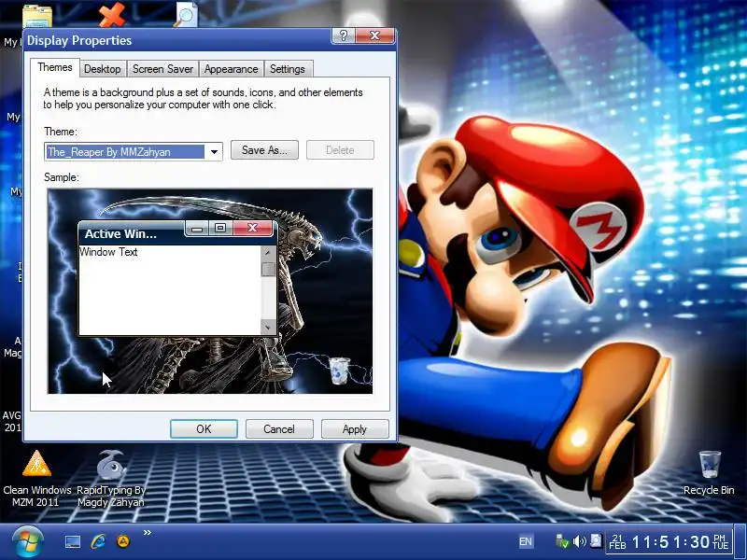The image size is (747, 560).
Task: Click the Show Desktop quick launch icon
Action: pyautogui.click(x=73, y=542)
